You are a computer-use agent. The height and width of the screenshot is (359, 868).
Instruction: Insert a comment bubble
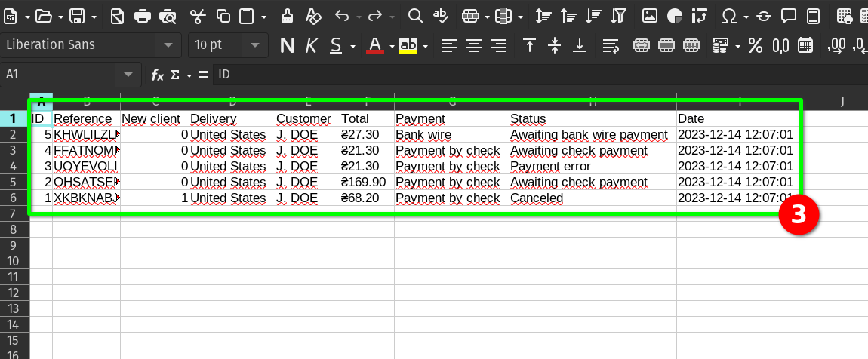(788, 17)
